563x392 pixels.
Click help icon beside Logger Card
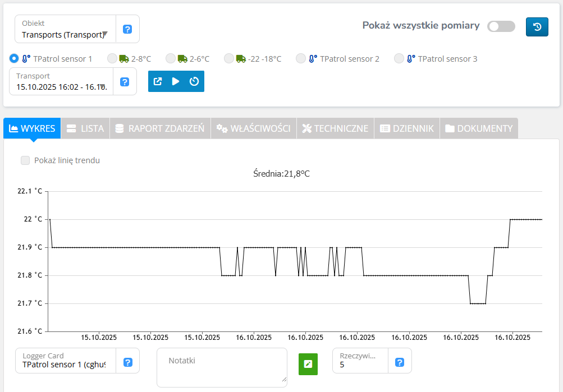click(x=127, y=362)
